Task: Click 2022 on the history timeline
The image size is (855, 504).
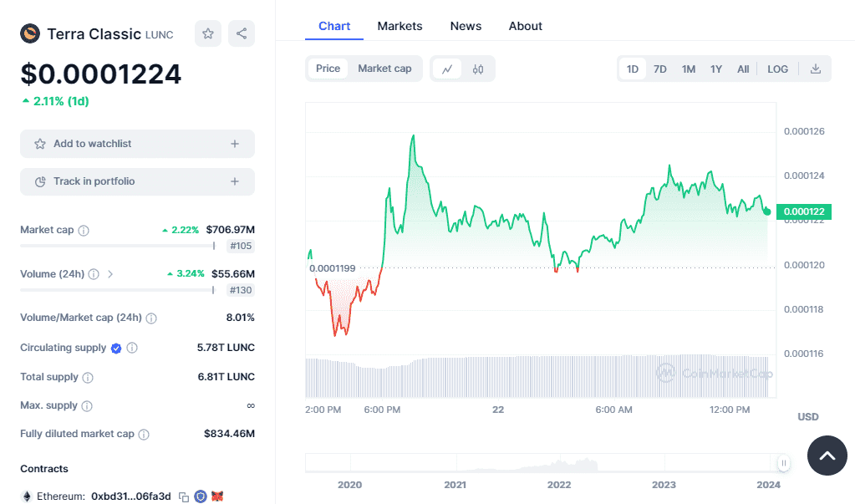Action: [x=559, y=485]
